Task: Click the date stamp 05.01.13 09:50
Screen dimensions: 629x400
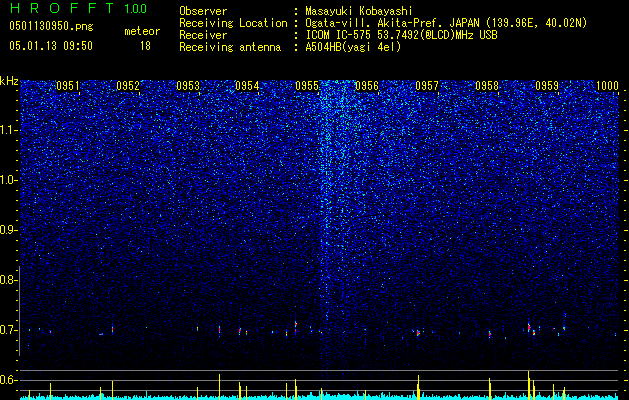Action: coord(51,46)
